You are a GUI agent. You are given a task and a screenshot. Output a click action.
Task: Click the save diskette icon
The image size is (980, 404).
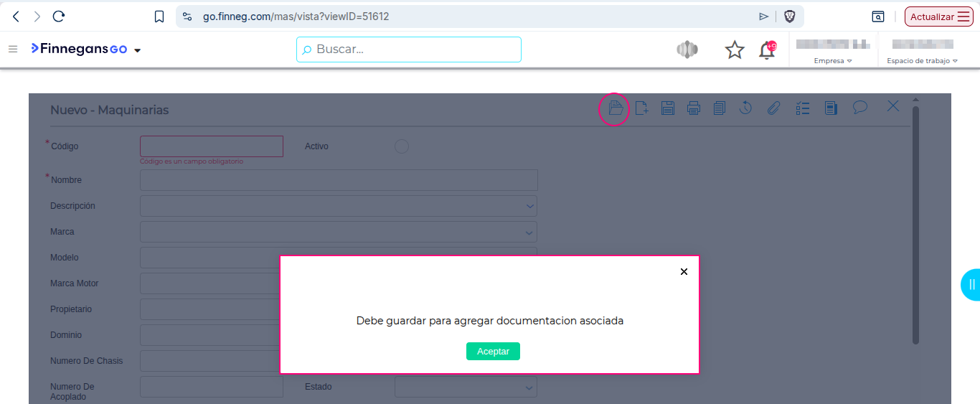tap(667, 108)
